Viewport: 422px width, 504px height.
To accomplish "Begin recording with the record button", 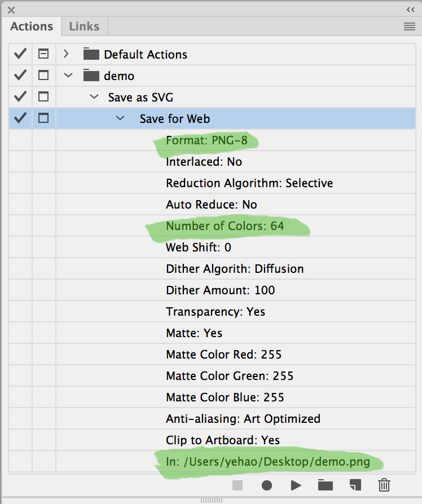I will [267, 485].
